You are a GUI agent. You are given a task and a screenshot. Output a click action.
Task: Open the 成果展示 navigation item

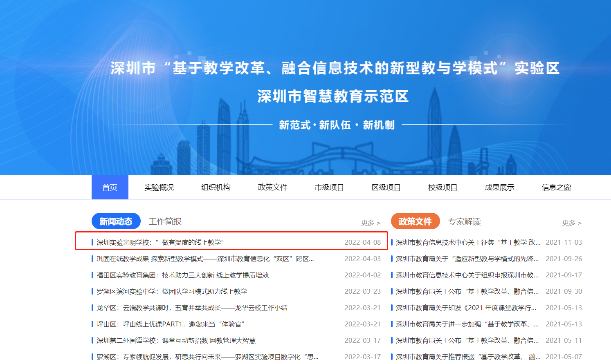[499, 188]
